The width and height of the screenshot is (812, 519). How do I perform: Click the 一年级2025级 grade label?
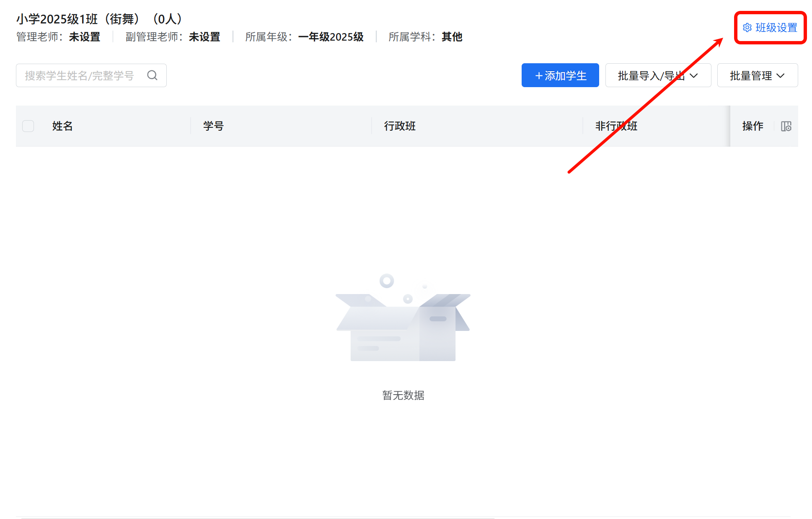point(331,37)
